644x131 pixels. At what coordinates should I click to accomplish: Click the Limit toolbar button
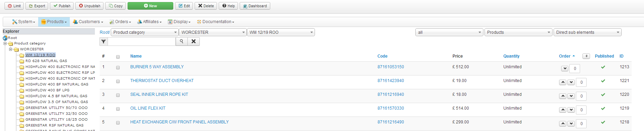coord(14,6)
